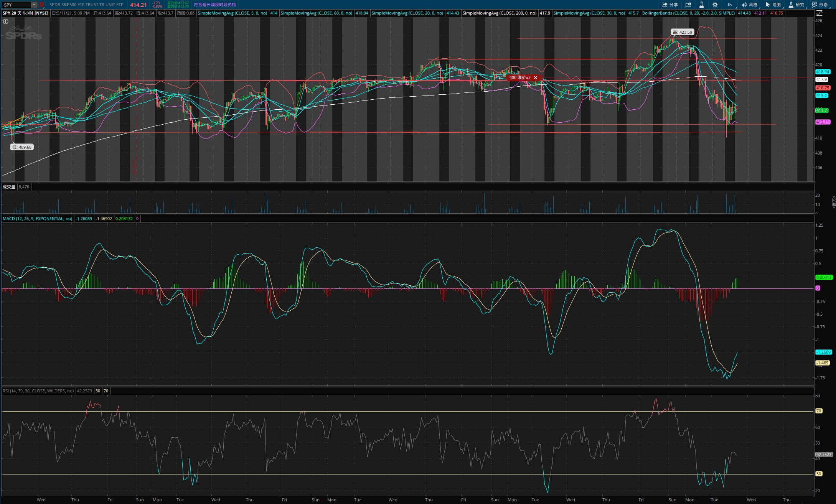Click the MACD -1.2609 value tag
The height and width of the screenshot is (504, 836).
823,352
